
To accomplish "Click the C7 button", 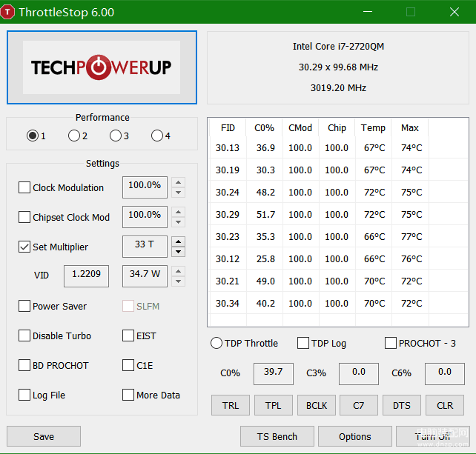I will 359,405.
